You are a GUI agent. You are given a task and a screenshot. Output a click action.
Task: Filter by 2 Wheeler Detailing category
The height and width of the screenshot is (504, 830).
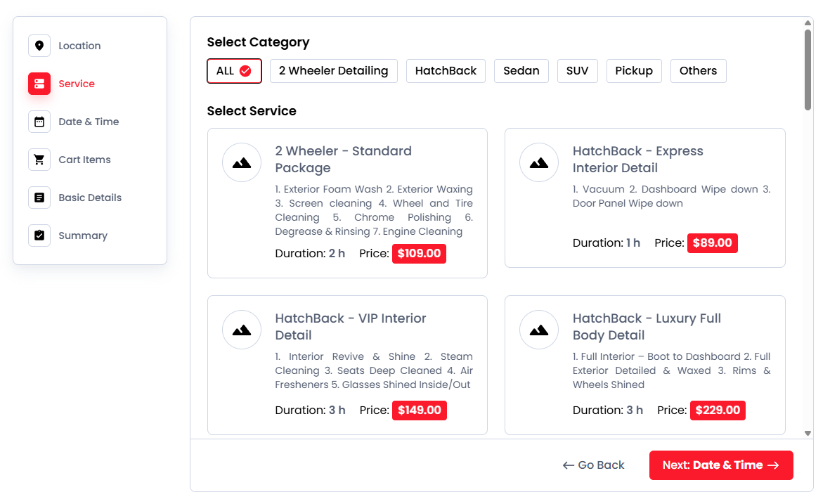click(x=333, y=71)
